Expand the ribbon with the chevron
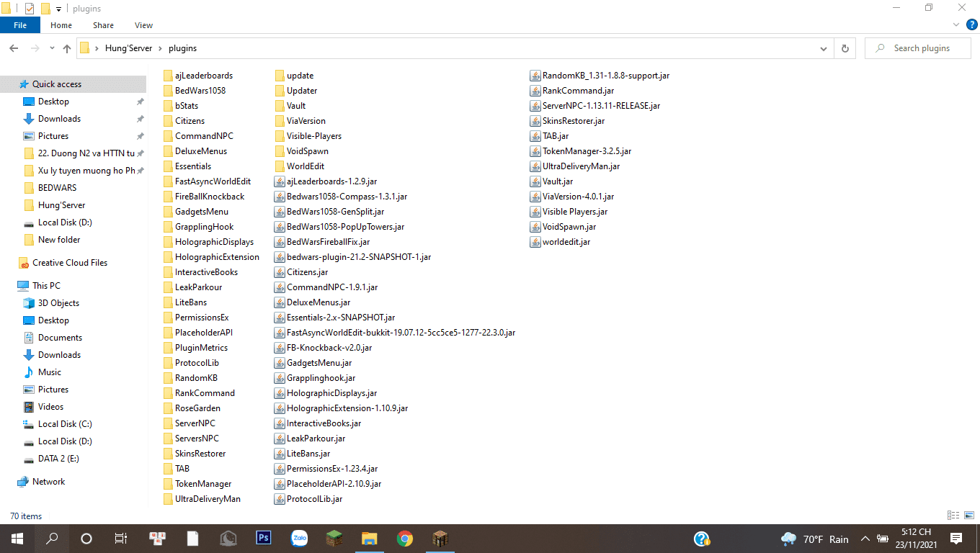The width and height of the screenshot is (980, 553). tap(957, 24)
